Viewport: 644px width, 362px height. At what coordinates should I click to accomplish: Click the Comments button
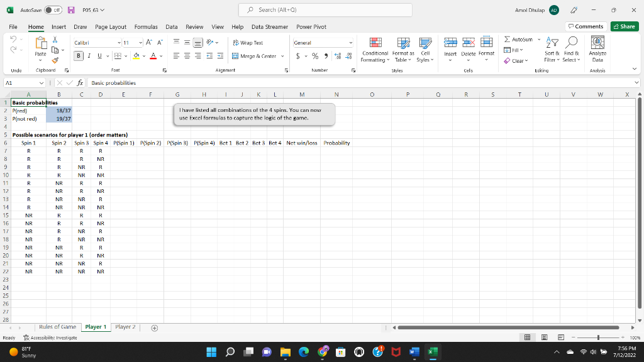pyautogui.click(x=586, y=26)
